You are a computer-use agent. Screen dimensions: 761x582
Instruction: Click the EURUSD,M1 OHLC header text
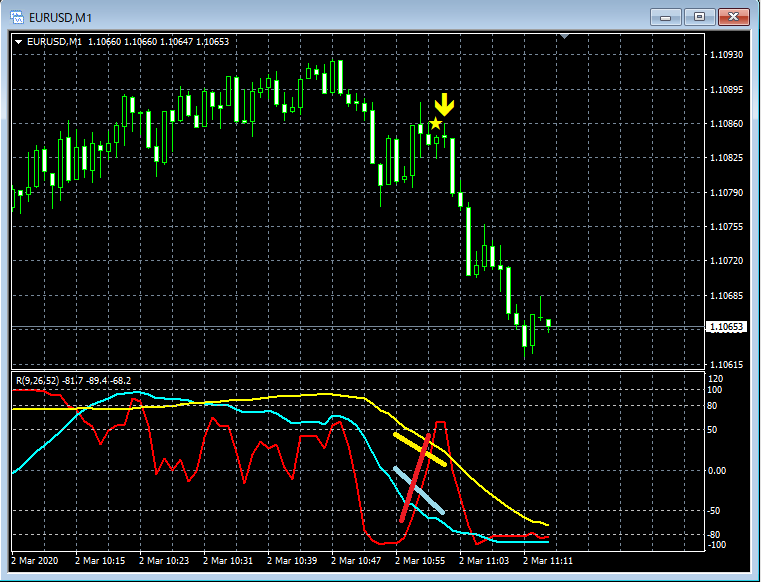pyautogui.click(x=128, y=42)
